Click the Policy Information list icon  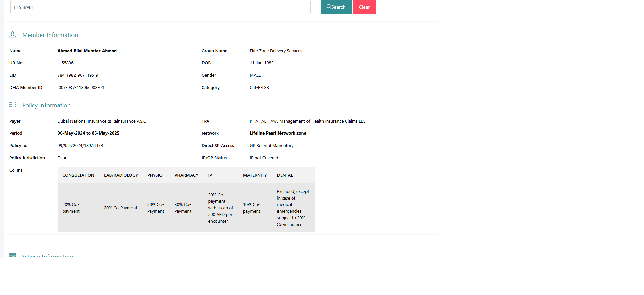[12, 105]
